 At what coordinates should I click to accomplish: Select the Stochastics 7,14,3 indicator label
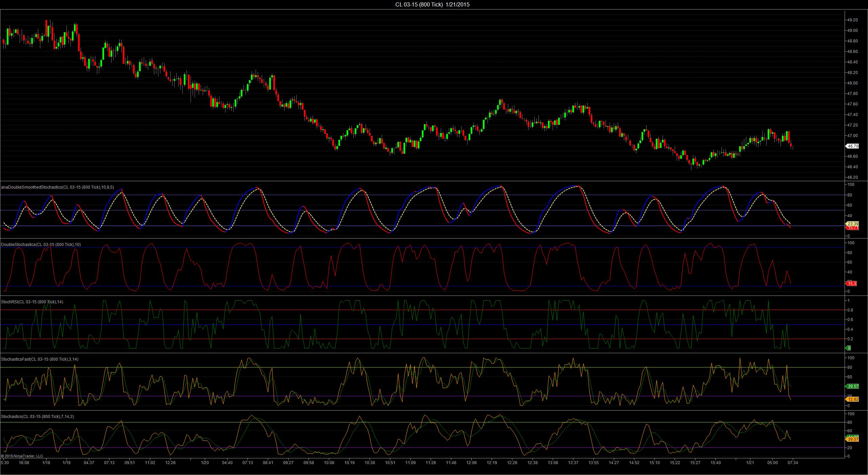38,416
